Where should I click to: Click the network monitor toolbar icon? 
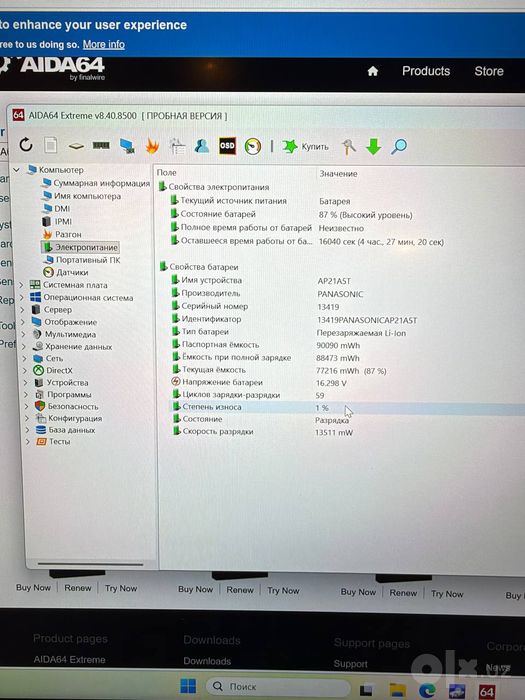[127, 146]
